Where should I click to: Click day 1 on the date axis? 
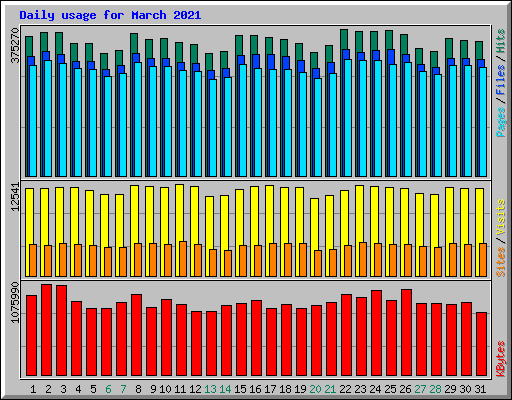tap(33, 389)
